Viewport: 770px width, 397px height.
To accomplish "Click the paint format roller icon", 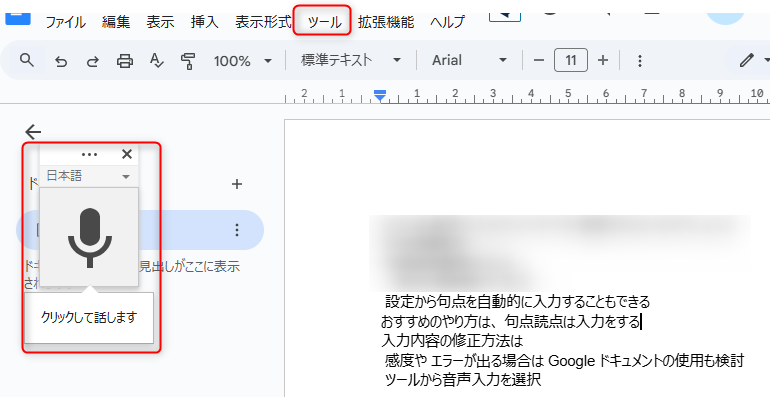I will 188,61.
